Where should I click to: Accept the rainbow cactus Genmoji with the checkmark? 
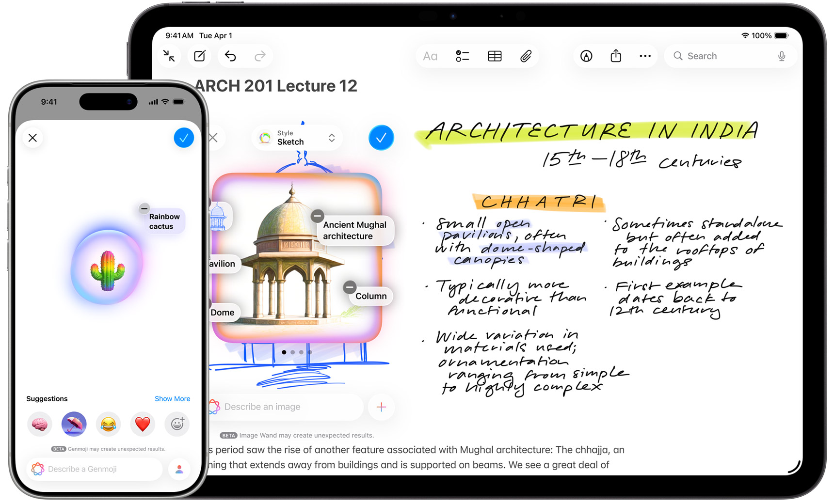pos(184,138)
